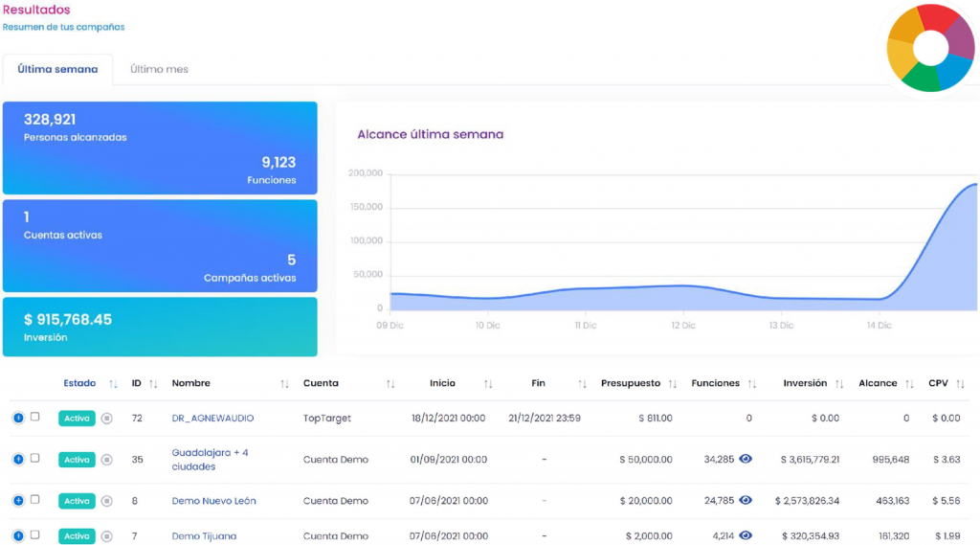Screen dimensions: 980x545
Task: Select the checkbox for Guadalajara + 4 ciudades
Action: pyautogui.click(x=35, y=458)
